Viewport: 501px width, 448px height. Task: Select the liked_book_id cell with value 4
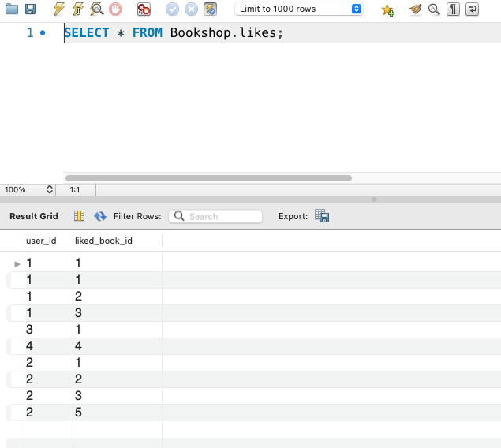[x=118, y=345]
